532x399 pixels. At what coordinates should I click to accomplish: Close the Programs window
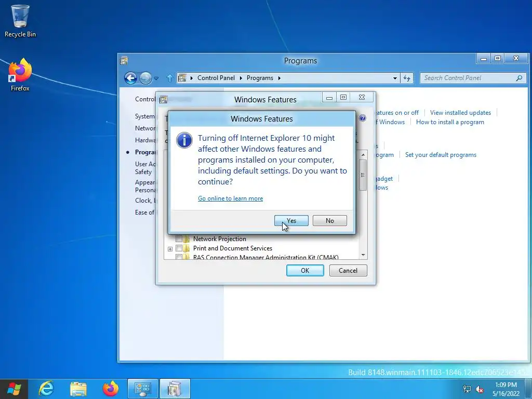pyautogui.click(x=516, y=59)
